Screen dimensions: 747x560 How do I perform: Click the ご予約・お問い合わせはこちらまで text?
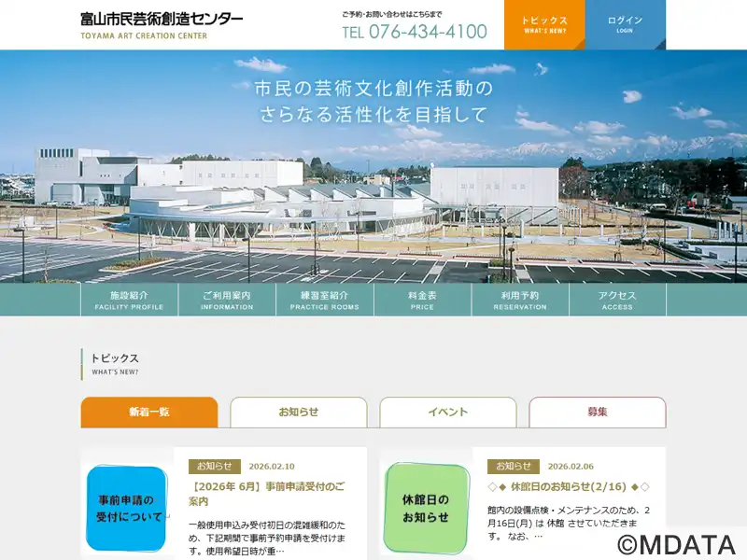click(x=392, y=14)
